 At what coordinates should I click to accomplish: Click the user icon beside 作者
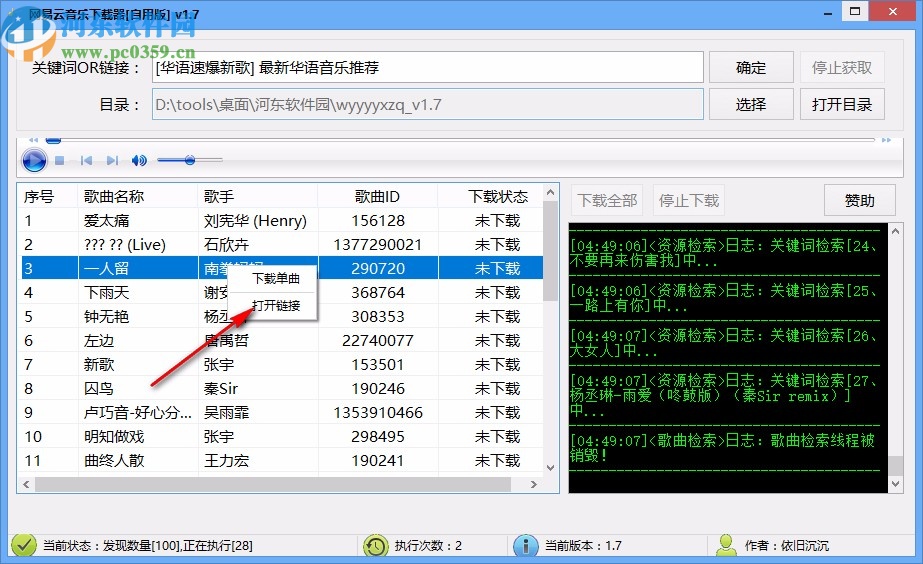pyautogui.click(x=726, y=545)
